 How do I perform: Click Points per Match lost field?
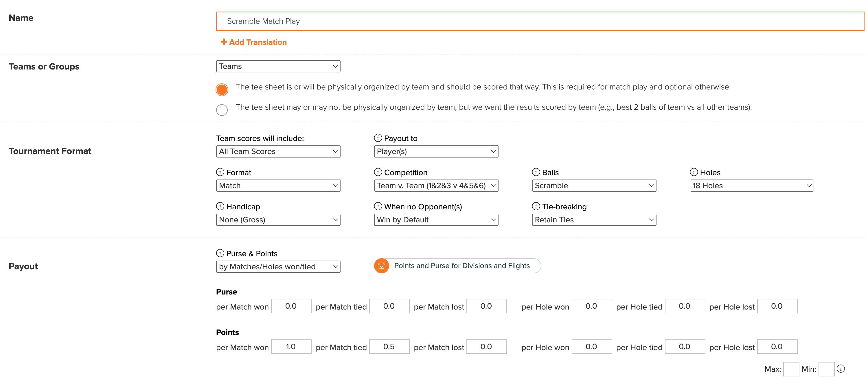click(x=486, y=347)
